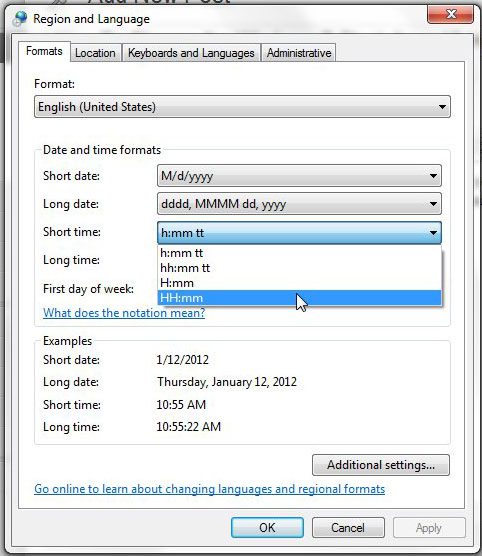This screenshot has width=482, height=556.
Task: Pick the H:mm time format option
Action: pyautogui.click(x=299, y=283)
